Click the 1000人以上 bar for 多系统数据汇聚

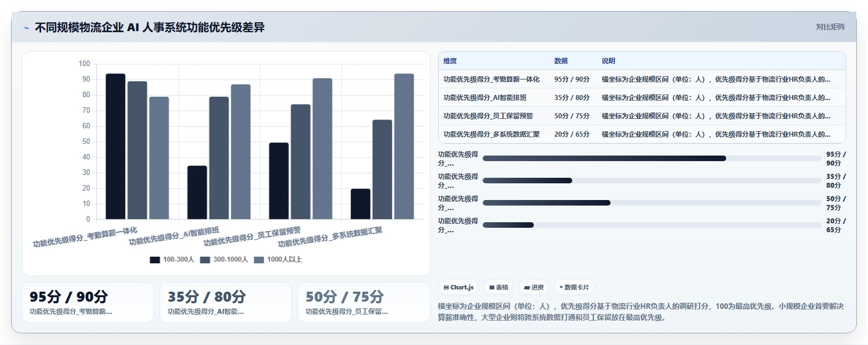pos(404,147)
